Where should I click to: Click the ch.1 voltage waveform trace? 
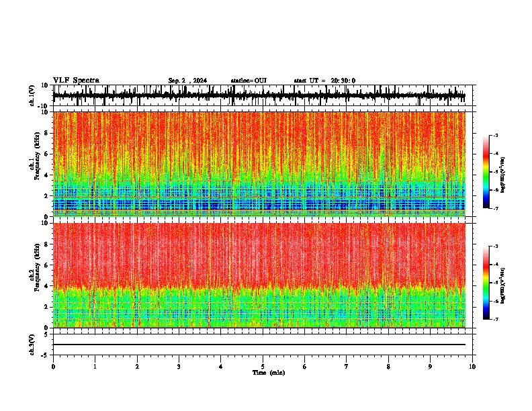[259, 96]
